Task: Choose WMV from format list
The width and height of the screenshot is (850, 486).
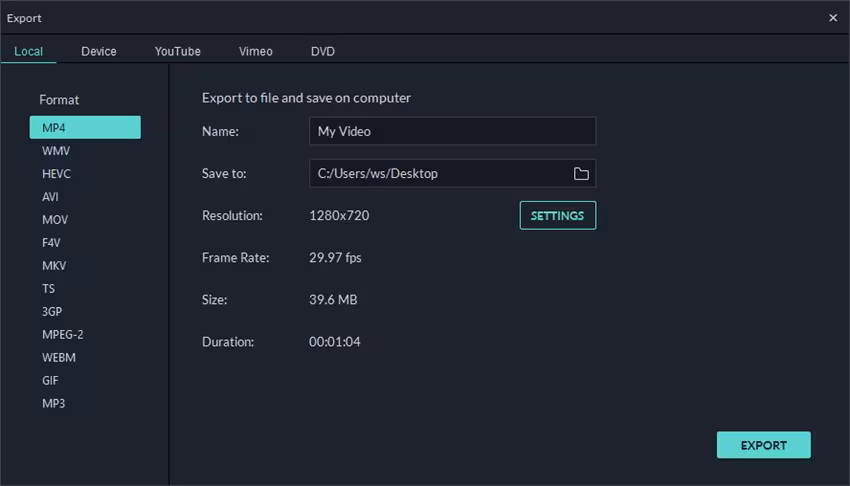Action: click(x=56, y=151)
